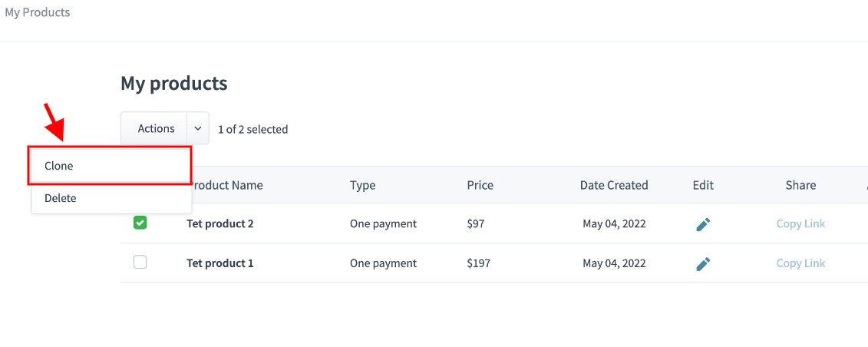The width and height of the screenshot is (868, 347).
Task: Open the Tet product 2 name
Action: [220, 224]
